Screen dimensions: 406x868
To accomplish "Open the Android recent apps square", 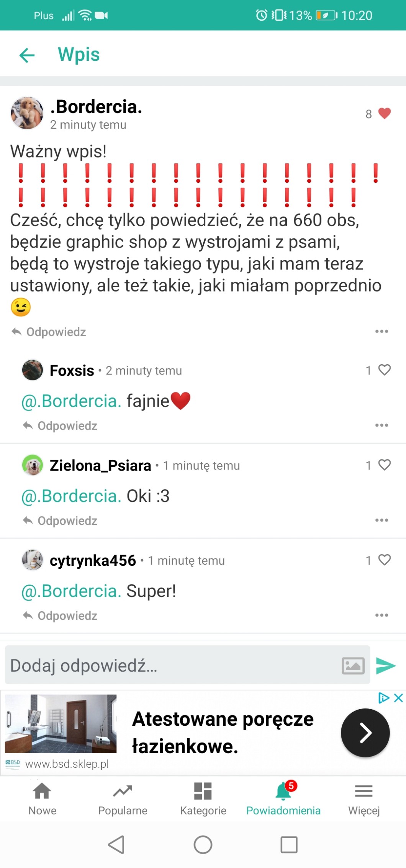I will (x=289, y=845).
